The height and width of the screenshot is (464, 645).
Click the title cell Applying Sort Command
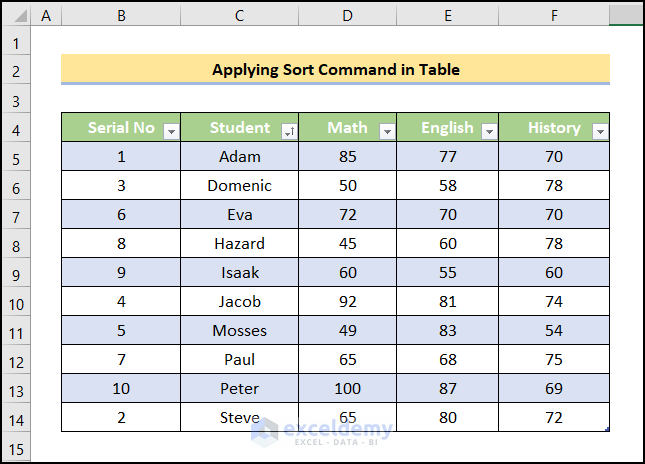click(x=335, y=69)
